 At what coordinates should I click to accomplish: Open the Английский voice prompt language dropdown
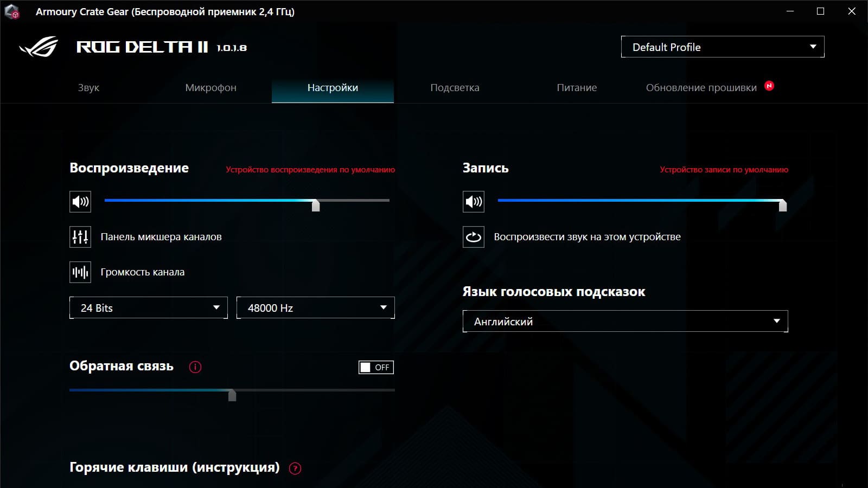[625, 322]
